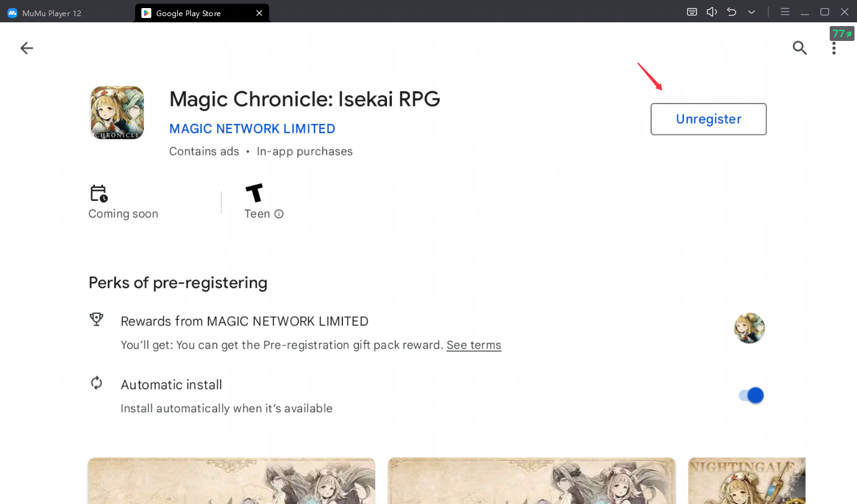
Task: Click the Perks of pre-registering heading
Action: tap(178, 283)
